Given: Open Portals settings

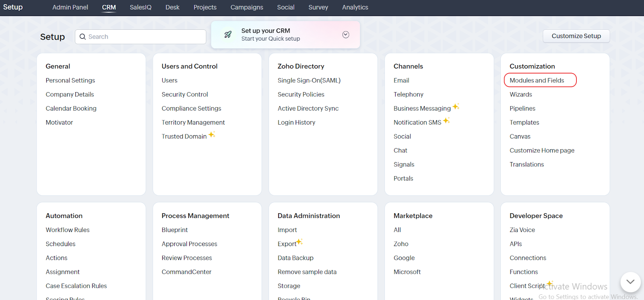Looking at the screenshot, I should (403, 179).
